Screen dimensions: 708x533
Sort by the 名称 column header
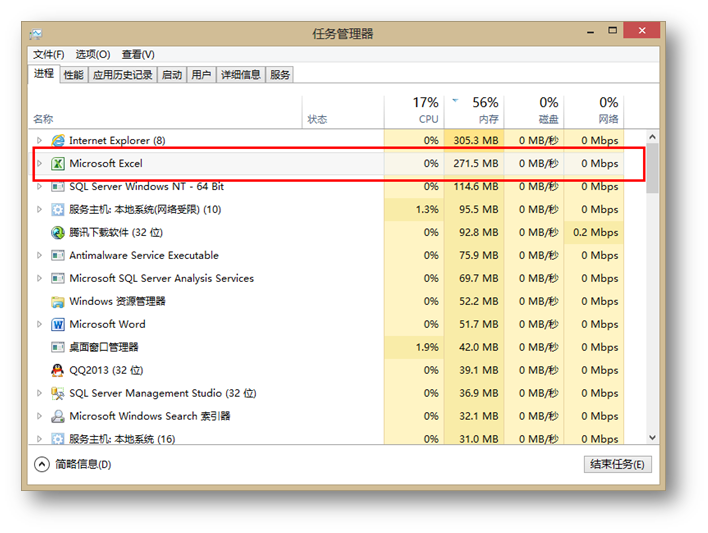[x=165, y=112]
